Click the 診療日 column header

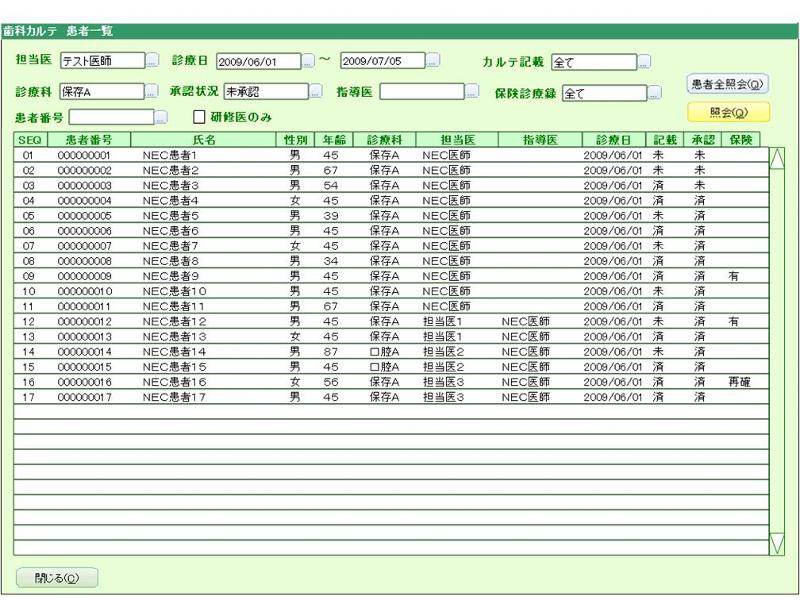point(614,140)
